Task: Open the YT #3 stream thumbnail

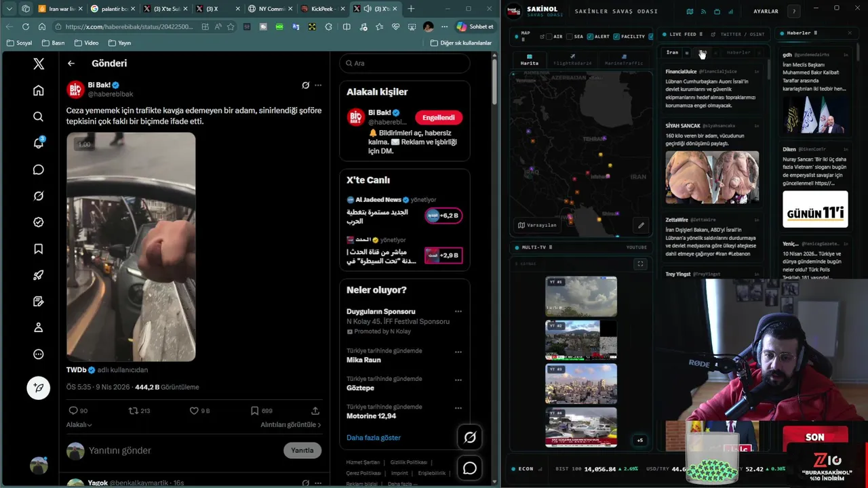Action: 581,384
